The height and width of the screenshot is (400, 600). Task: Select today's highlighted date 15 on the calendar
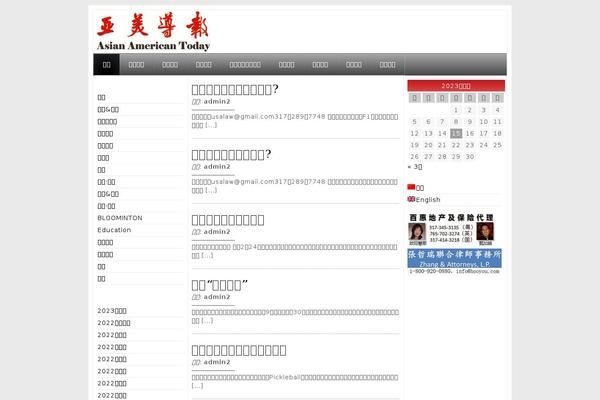(x=456, y=133)
